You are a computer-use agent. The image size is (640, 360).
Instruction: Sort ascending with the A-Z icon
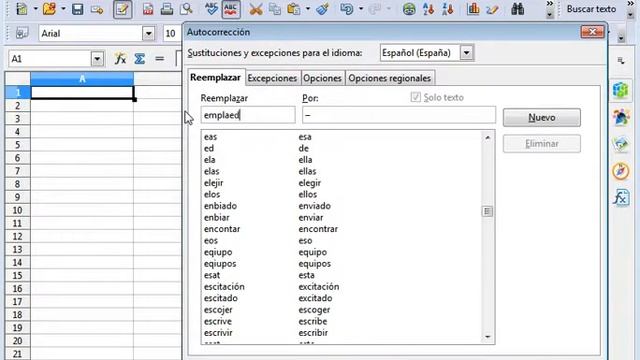click(x=428, y=9)
